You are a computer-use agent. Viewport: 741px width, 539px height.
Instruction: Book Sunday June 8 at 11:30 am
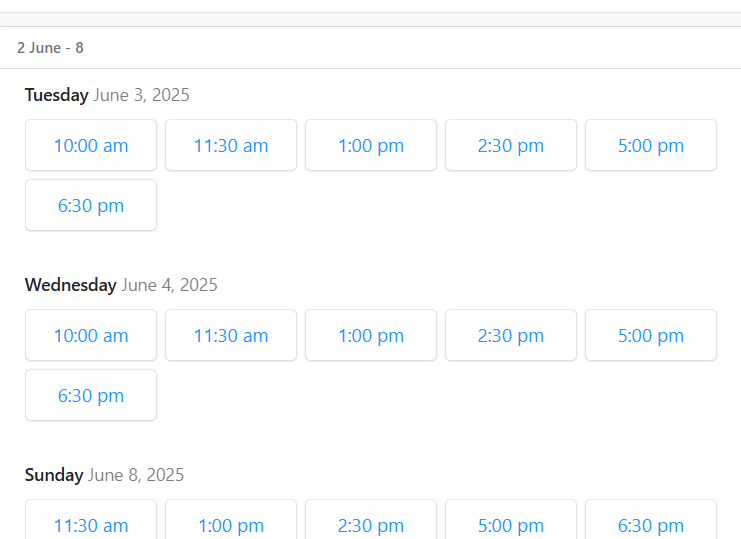pyautogui.click(x=91, y=524)
